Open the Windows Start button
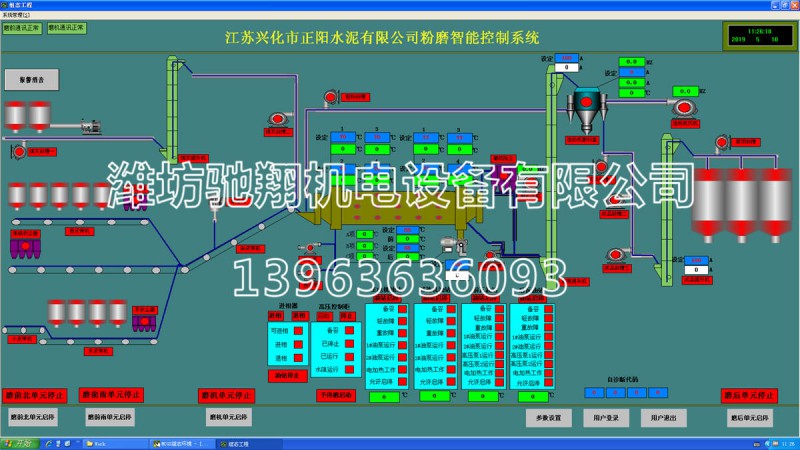This screenshot has width=800, height=450. (x=19, y=444)
